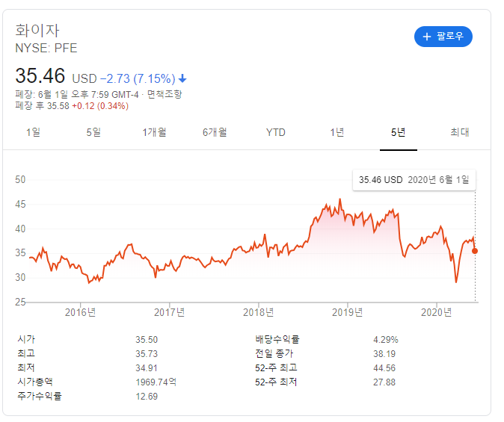Open the 1개월 chart tab
The width and height of the screenshot is (504, 422).
(x=154, y=132)
